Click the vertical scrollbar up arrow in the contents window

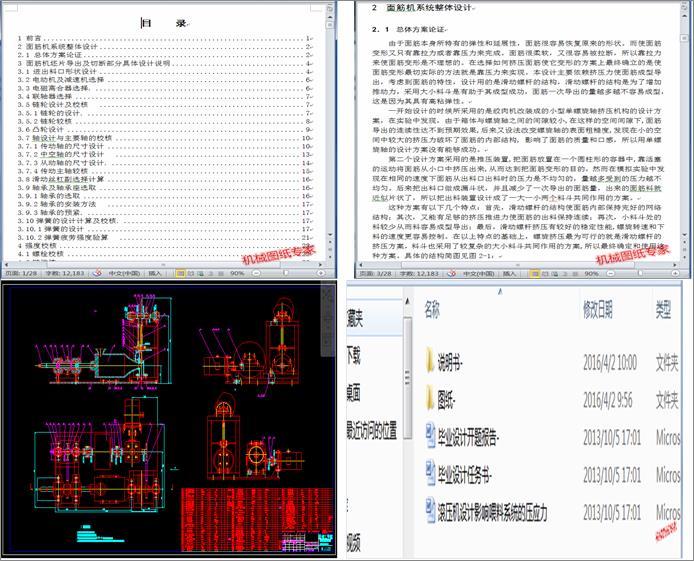pos(330,16)
